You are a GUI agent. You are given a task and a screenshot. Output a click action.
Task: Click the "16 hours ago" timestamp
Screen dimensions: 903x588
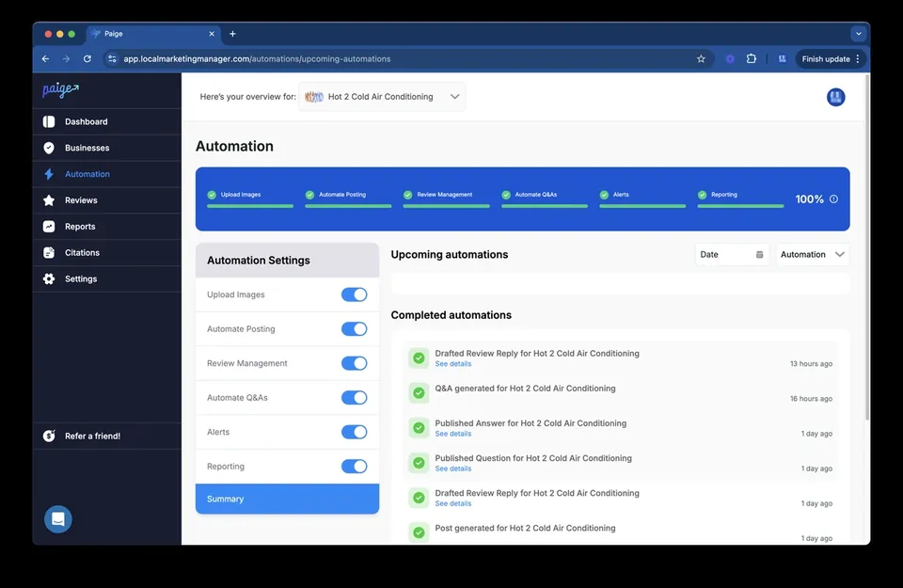coord(811,399)
